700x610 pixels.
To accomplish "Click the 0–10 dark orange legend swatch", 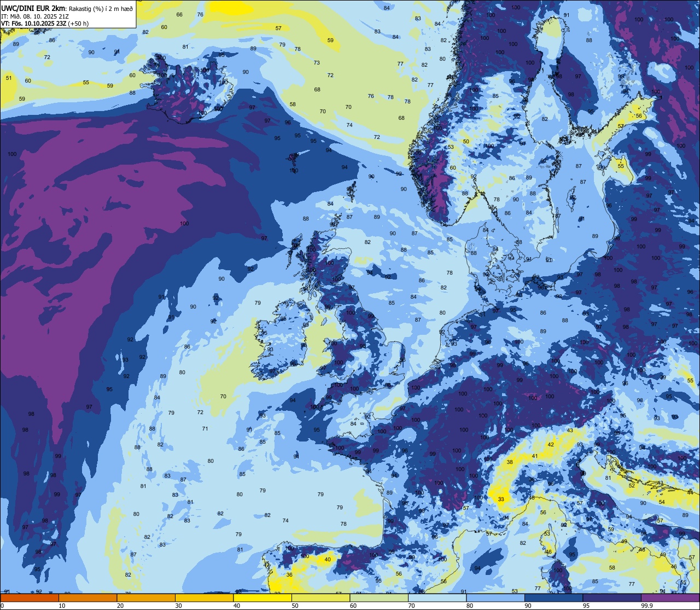I will pyautogui.click(x=30, y=597).
